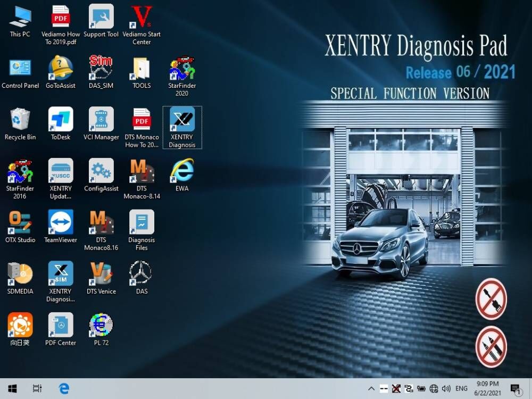Open the VCI Manager shortcut

[101, 124]
